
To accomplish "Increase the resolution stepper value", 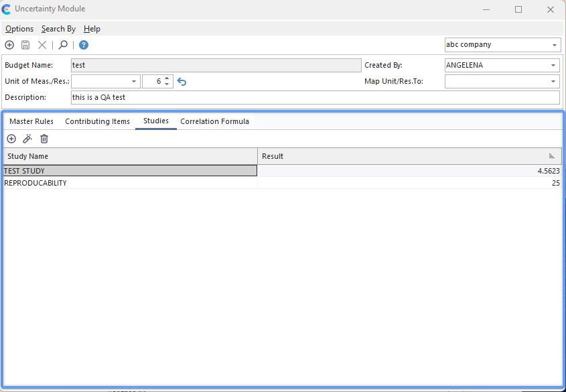I will 167,78.
